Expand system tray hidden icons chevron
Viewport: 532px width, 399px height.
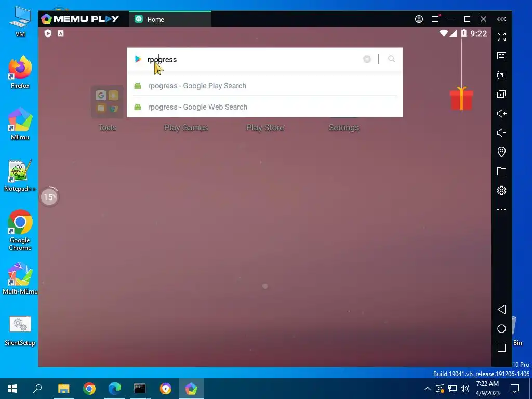point(428,389)
